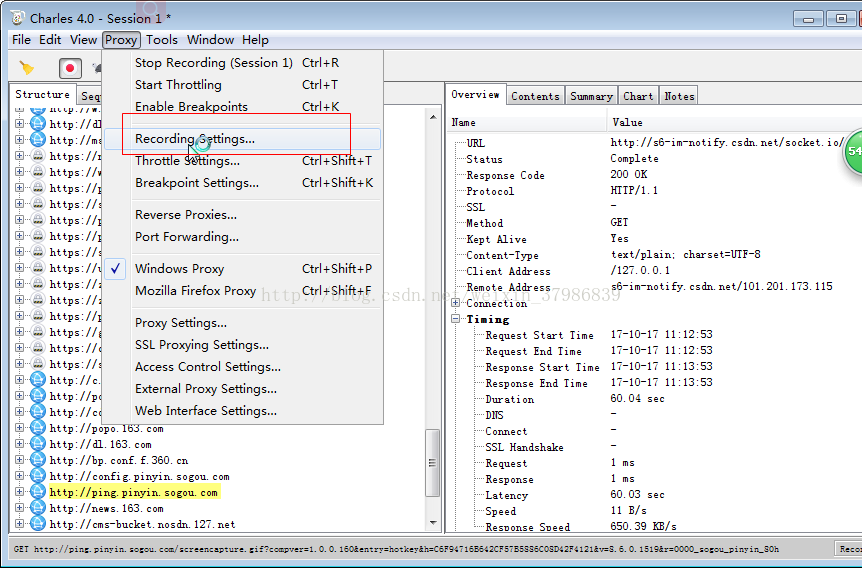Open Throttle Settings menu entry

coord(242,161)
